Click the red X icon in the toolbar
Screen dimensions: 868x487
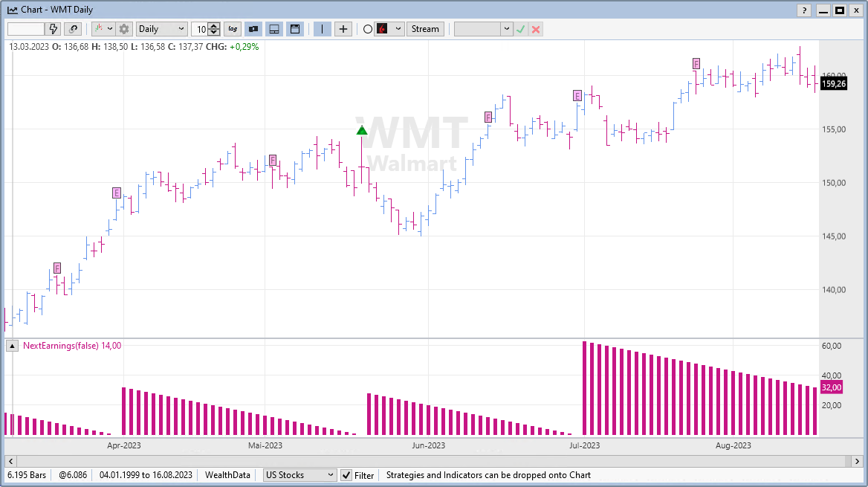[536, 29]
